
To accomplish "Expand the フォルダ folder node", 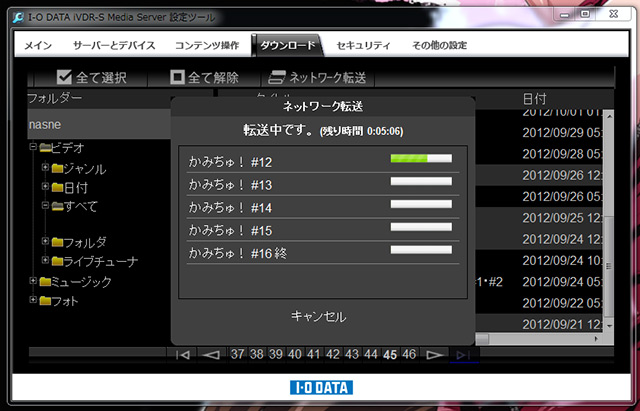I will [x=45, y=241].
